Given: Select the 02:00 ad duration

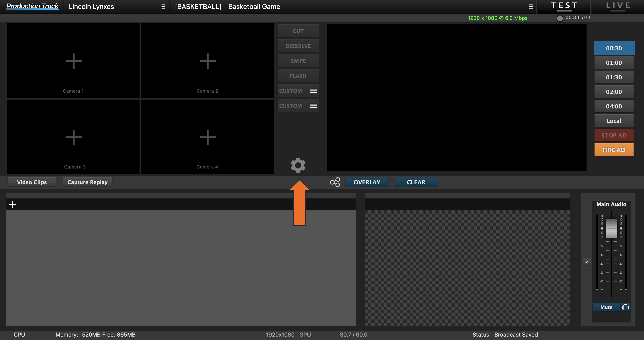Looking at the screenshot, I should click(614, 92).
